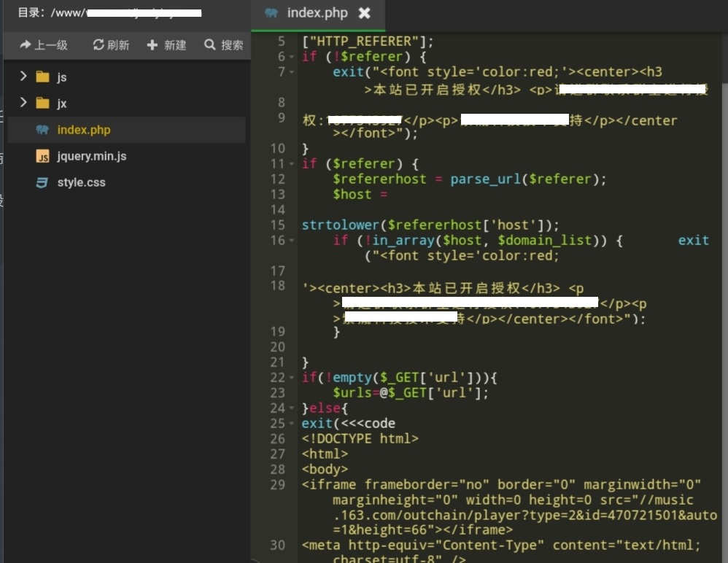Click the plus icon for 新建

152,45
